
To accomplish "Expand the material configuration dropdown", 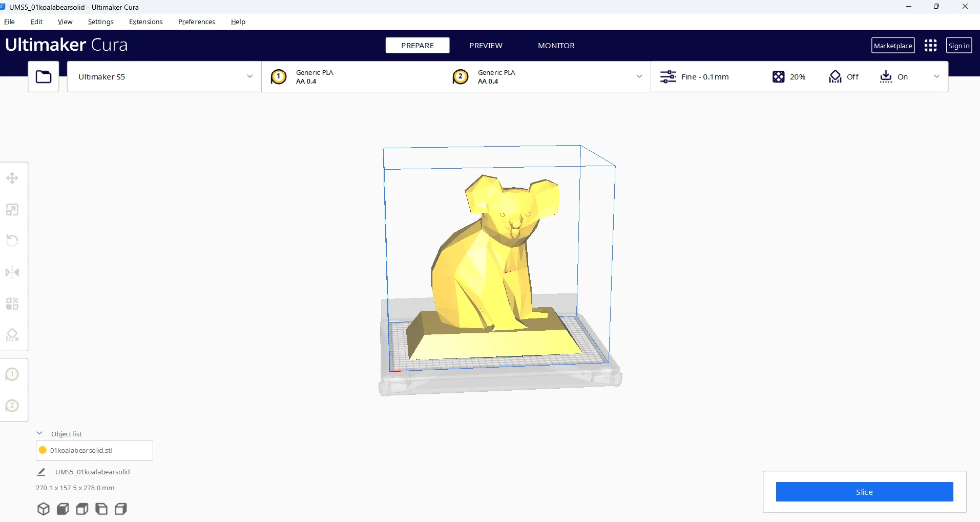I will click(x=639, y=77).
